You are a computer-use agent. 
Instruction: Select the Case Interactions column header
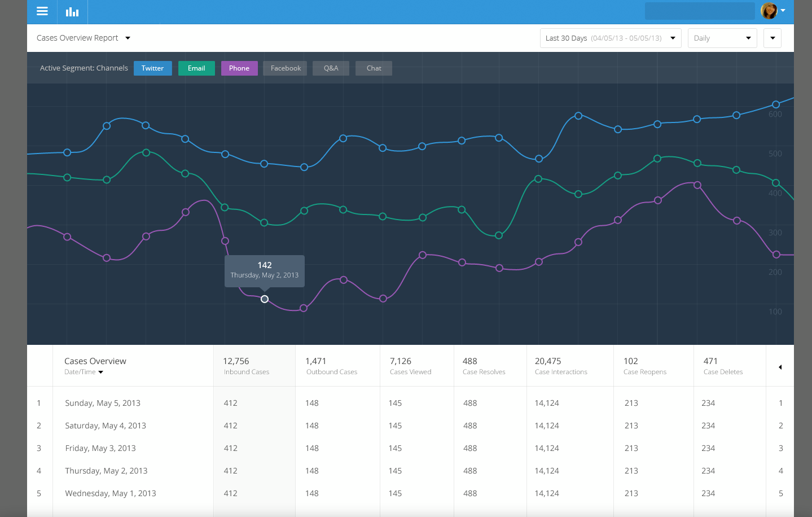pyautogui.click(x=561, y=366)
